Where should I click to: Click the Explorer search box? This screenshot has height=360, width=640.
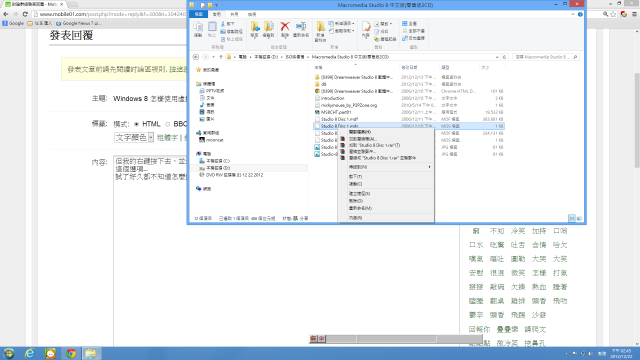pyautogui.click(x=546, y=57)
